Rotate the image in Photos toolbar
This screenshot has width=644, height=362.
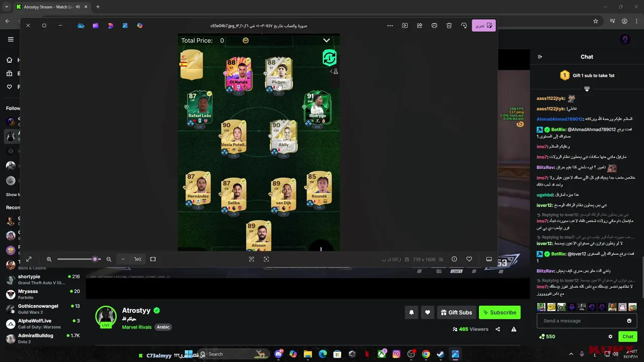pos(464,26)
